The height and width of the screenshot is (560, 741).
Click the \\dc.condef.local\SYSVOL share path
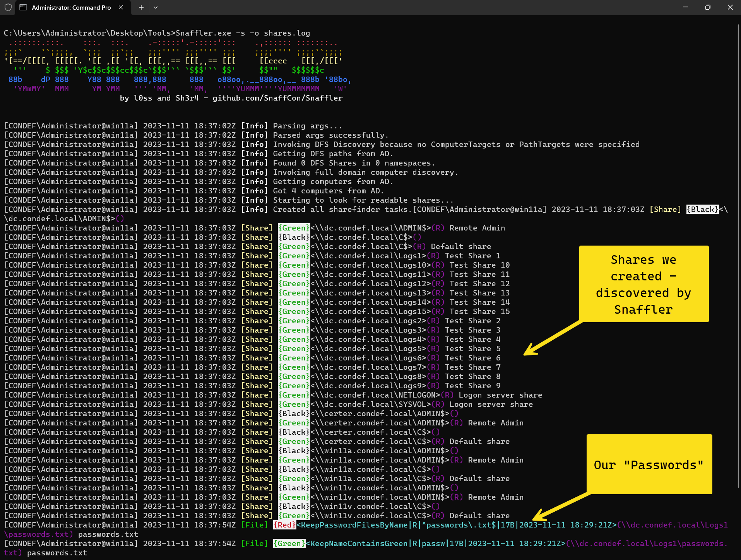pos(373,405)
